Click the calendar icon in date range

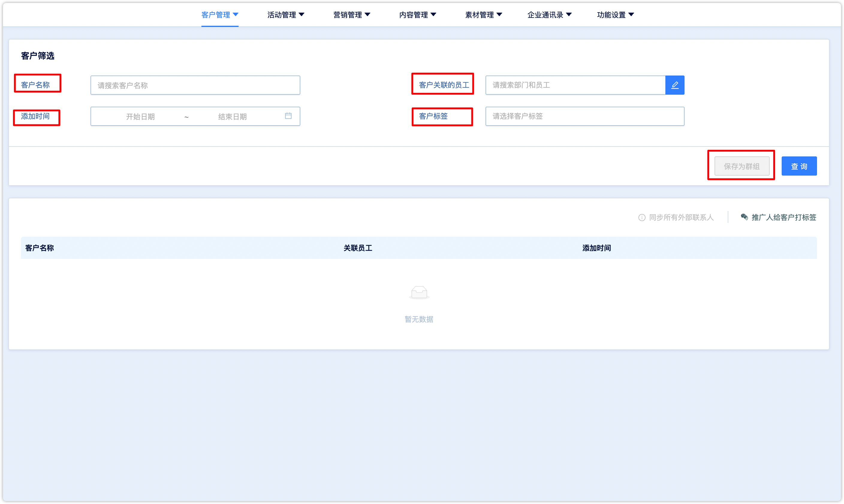(288, 116)
